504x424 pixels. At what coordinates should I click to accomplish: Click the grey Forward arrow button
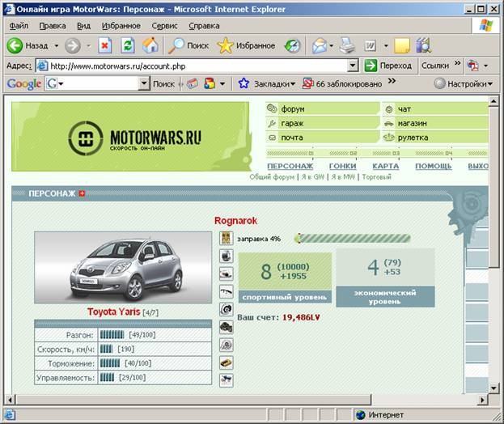73,46
